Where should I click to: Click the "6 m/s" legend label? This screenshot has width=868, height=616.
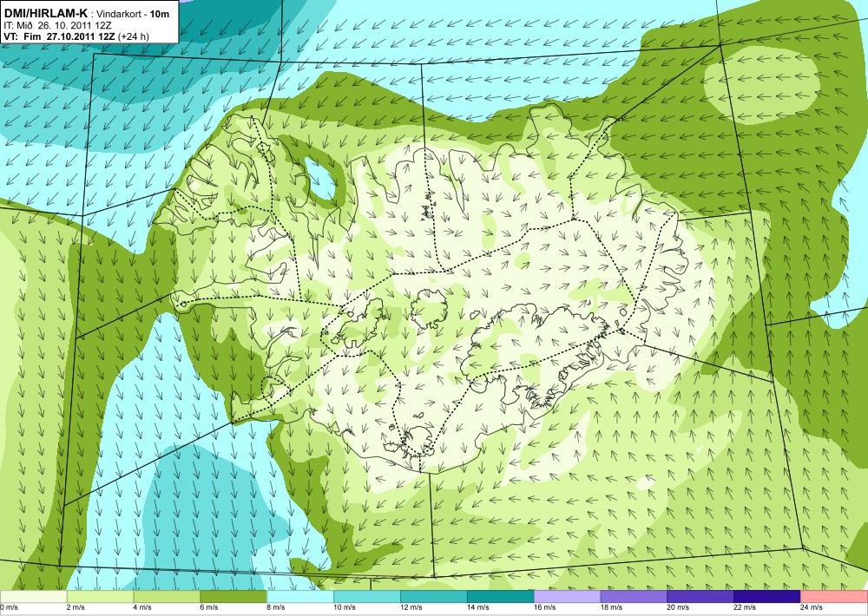[208, 607]
